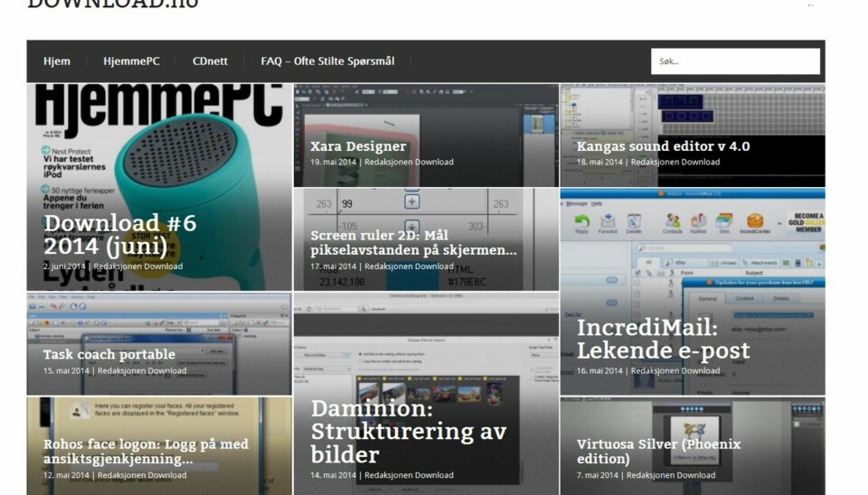This screenshot has height=495, width=868.
Task: Click the '18. mai 2014' date text
Action: pos(599,162)
